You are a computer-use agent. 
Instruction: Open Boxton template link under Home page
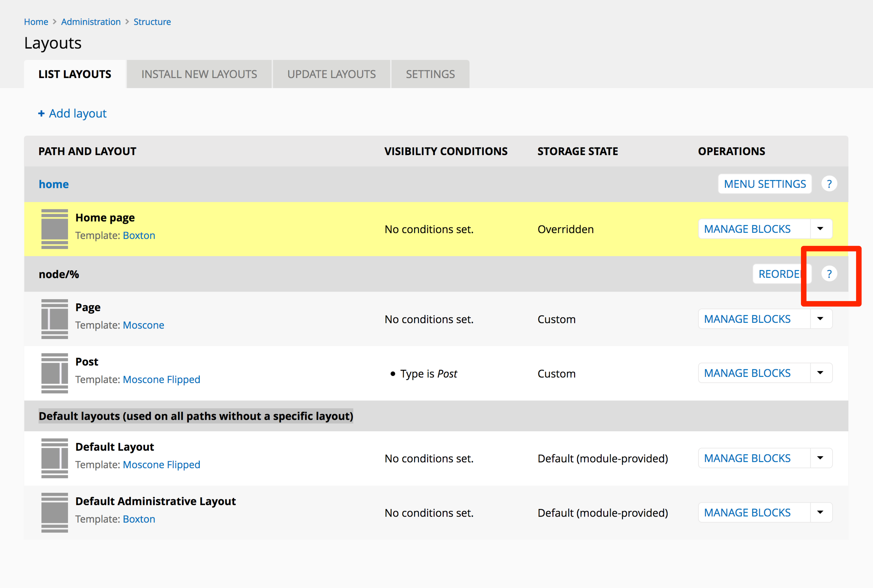pyautogui.click(x=139, y=236)
